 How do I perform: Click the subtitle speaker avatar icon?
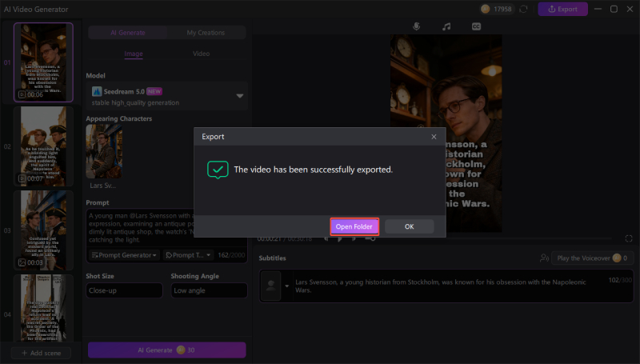coord(272,285)
